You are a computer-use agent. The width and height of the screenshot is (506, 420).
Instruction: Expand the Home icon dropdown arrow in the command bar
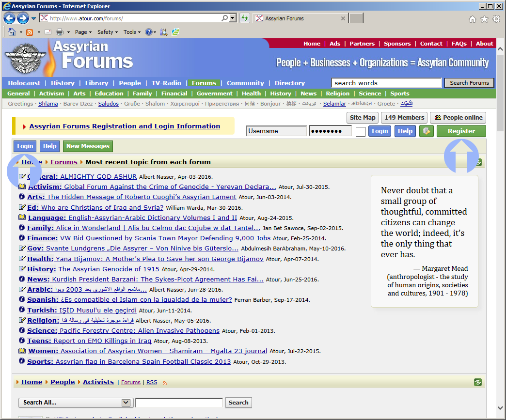(21, 32)
